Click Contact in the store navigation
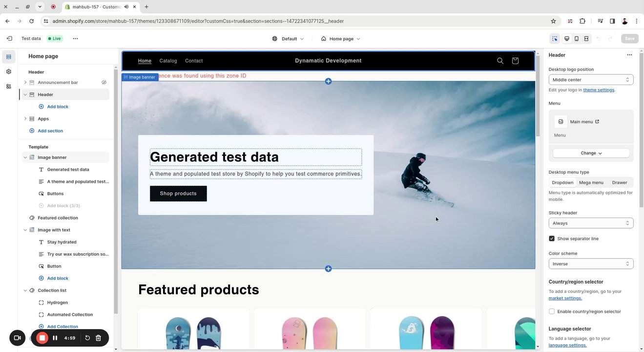The height and width of the screenshot is (352, 644). (x=194, y=61)
